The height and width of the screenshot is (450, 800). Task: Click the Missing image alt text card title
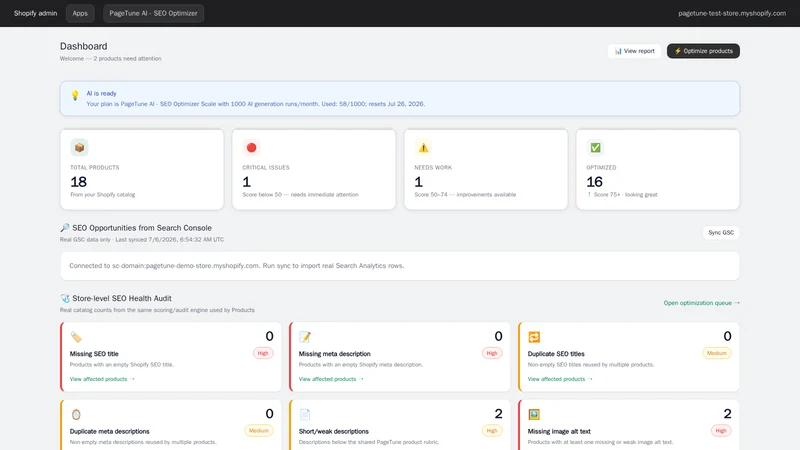(559, 431)
